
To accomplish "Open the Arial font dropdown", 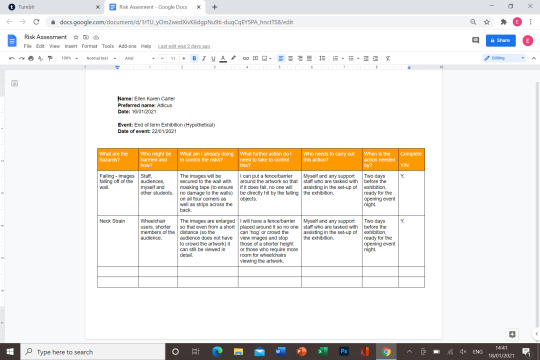I will (x=139, y=58).
